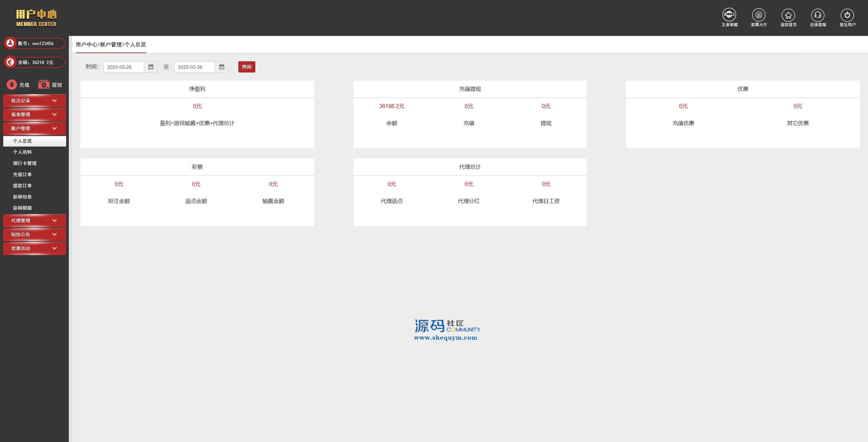Expand the 投注记录 sidebar section
The image size is (868, 442).
(34, 101)
